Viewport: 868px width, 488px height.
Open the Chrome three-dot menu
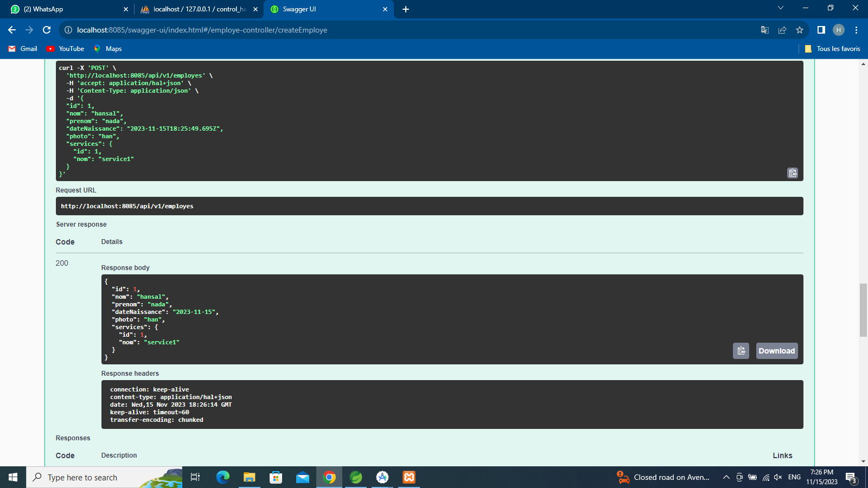click(x=856, y=30)
